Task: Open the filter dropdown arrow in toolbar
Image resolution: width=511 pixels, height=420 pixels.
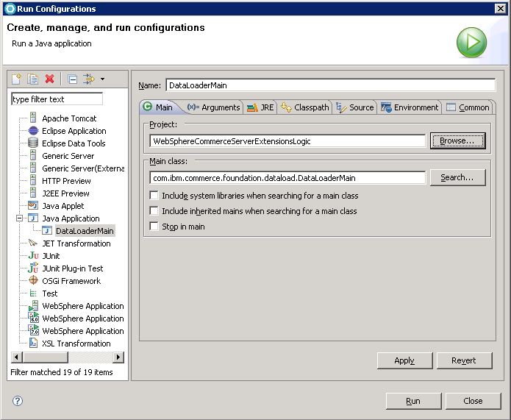Action: (x=102, y=79)
